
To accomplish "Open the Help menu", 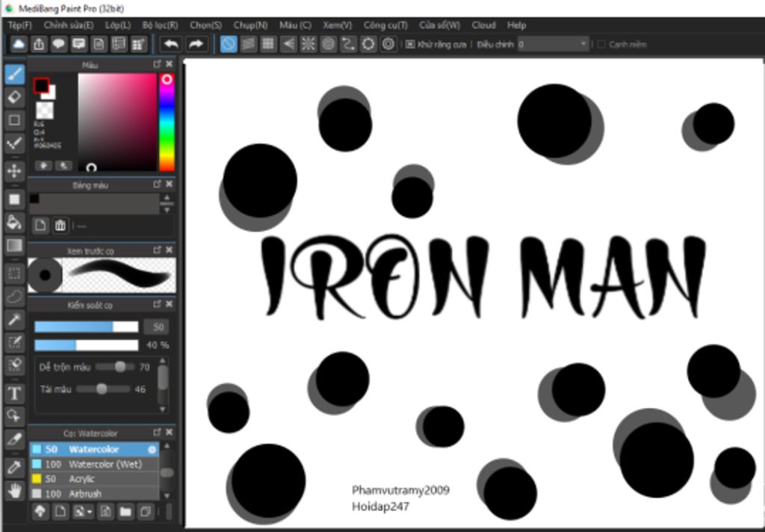I will (x=517, y=25).
